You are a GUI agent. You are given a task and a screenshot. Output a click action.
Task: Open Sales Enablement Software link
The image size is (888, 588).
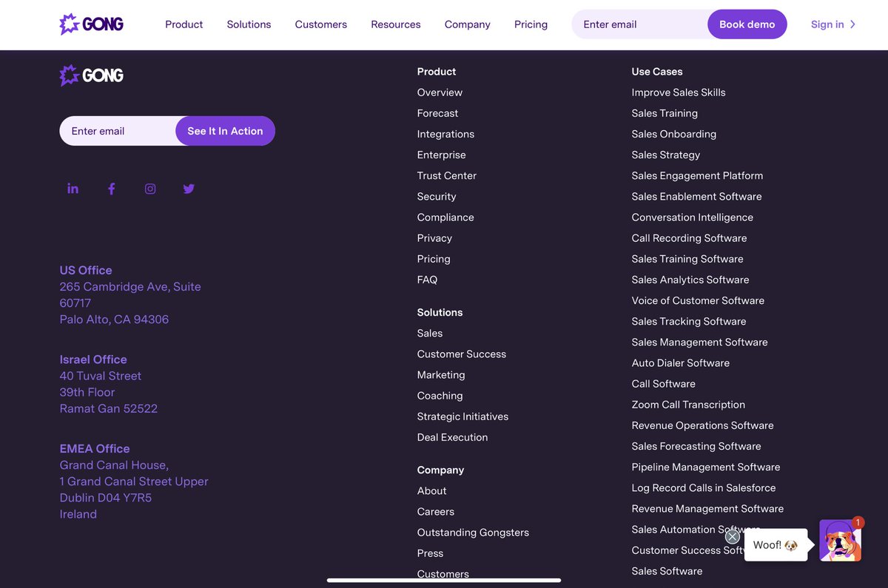coord(696,196)
